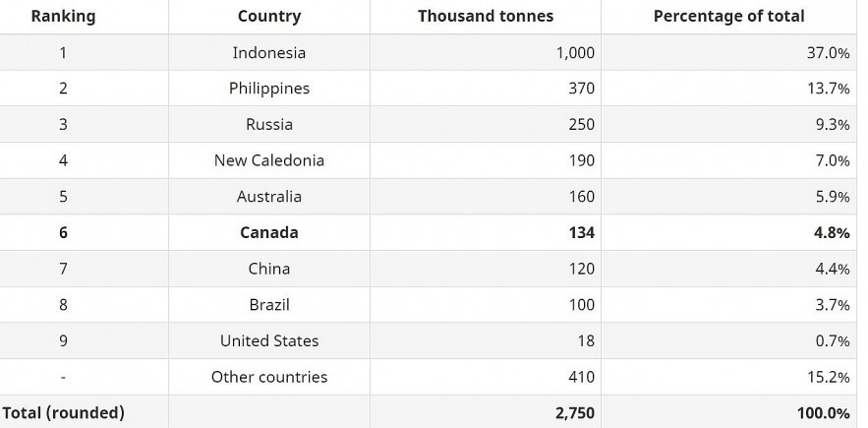The height and width of the screenshot is (428, 868).
Task: Click the bold Canada cell
Action: tap(269, 233)
